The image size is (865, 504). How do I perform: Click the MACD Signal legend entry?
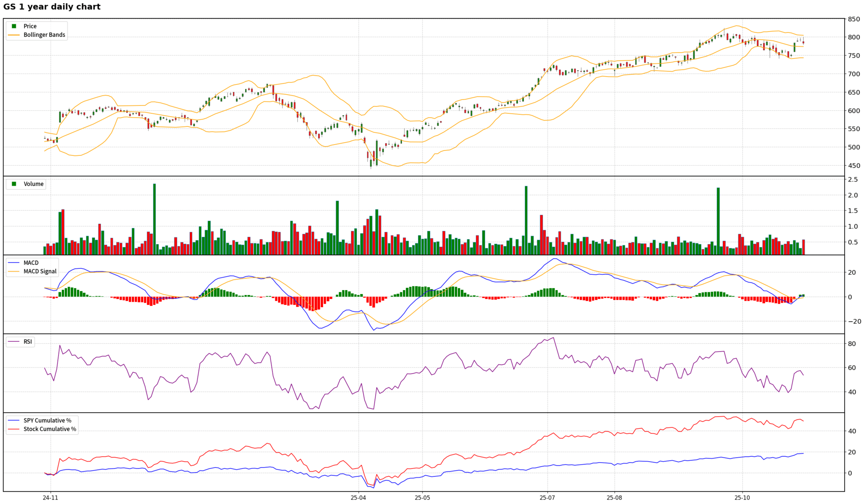click(40, 271)
